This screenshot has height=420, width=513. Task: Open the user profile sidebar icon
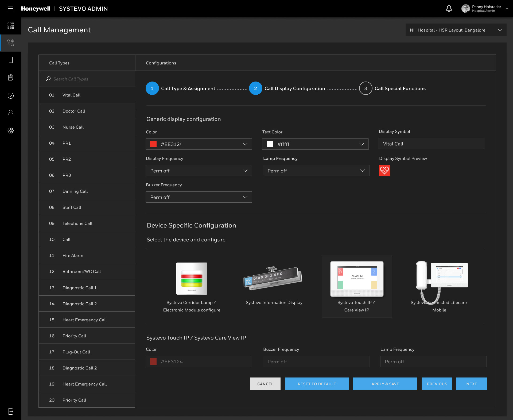point(11,113)
